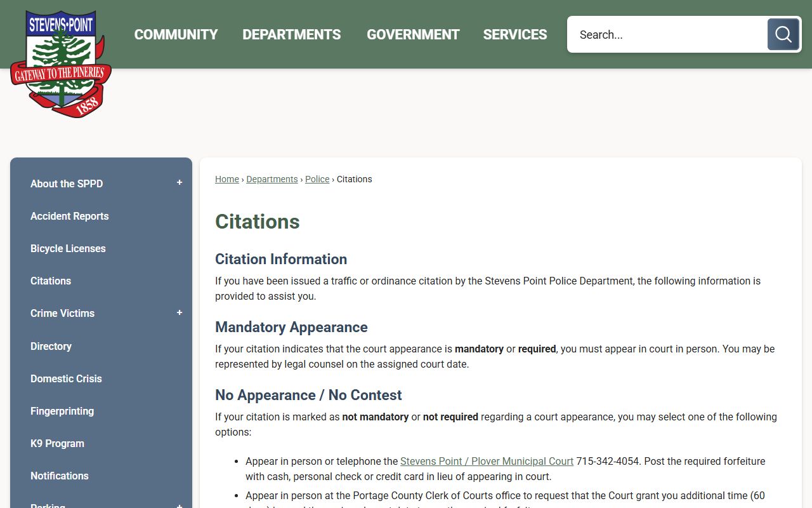This screenshot has width=812, height=508.
Task: Expand the Crime Victims submenu
Action: 180,313
